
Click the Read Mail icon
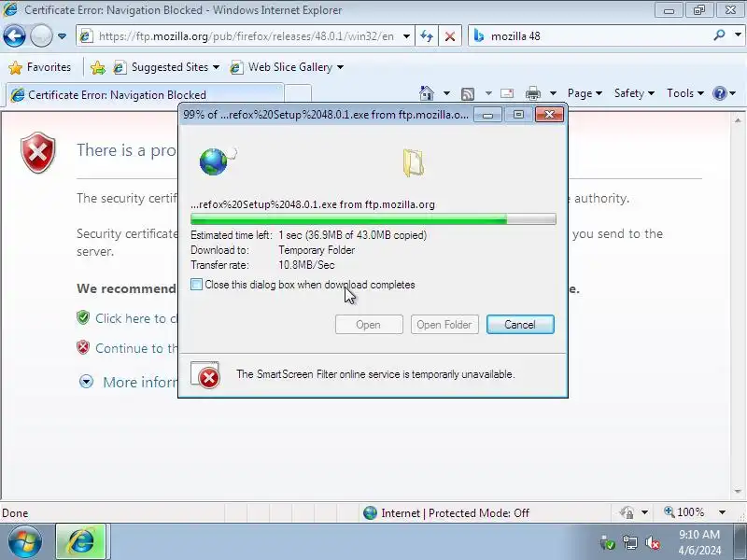(x=507, y=93)
